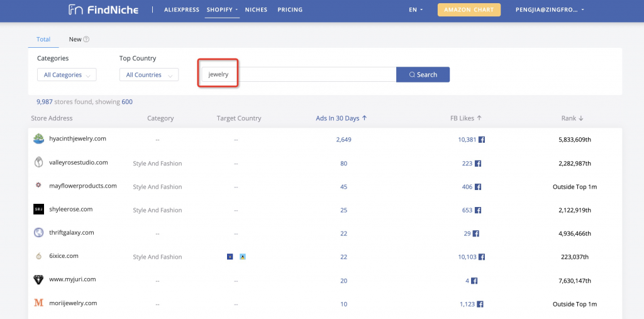Click the 6ixice.com store favicon
This screenshot has width=644, height=319.
point(38,256)
